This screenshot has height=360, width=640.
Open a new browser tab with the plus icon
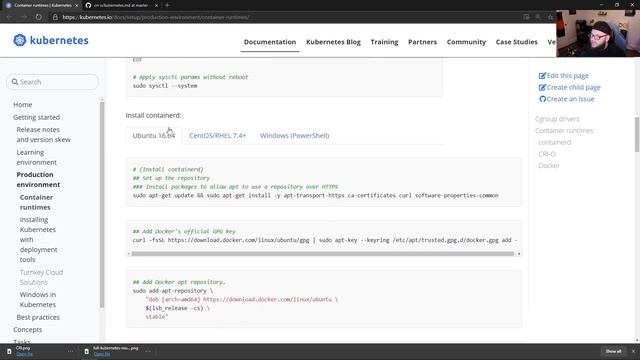(x=167, y=5)
